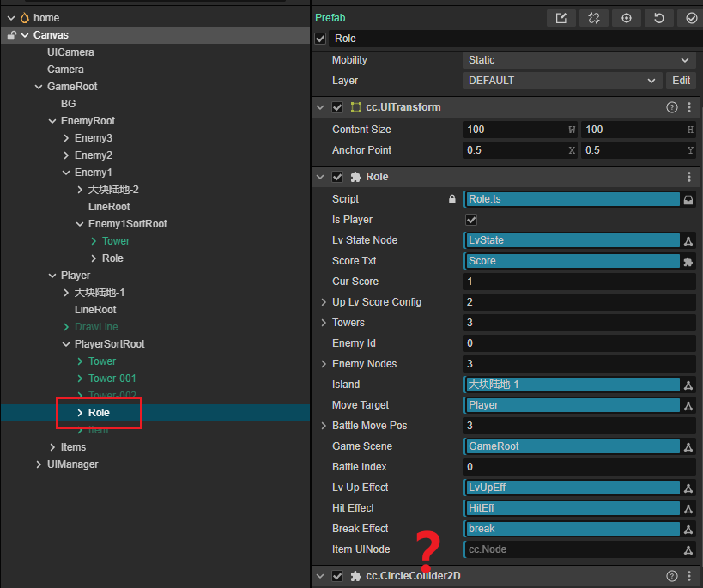Click the Battle Index value field
This screenshot has height=588, width=703.
579,467
